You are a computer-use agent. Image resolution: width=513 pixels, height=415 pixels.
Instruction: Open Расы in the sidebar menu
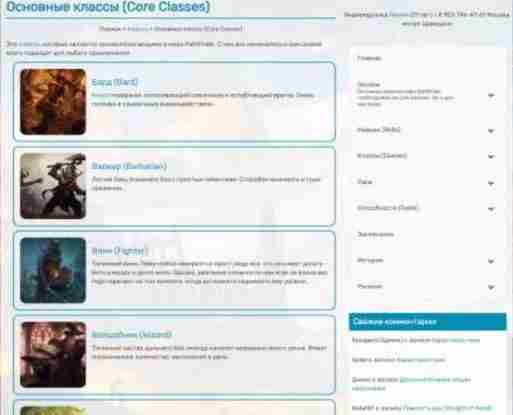tap(364, 182)
